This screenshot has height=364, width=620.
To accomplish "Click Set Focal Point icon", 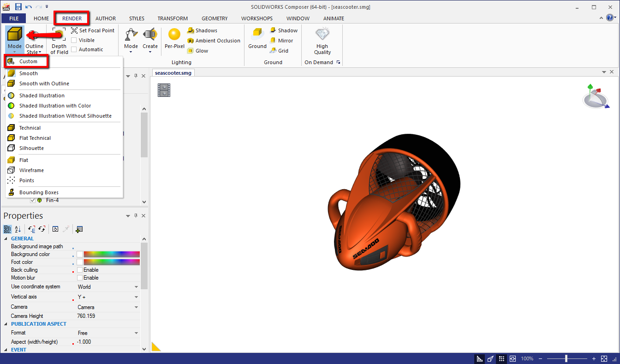I will pyautogui.click(x=74, y=30).
